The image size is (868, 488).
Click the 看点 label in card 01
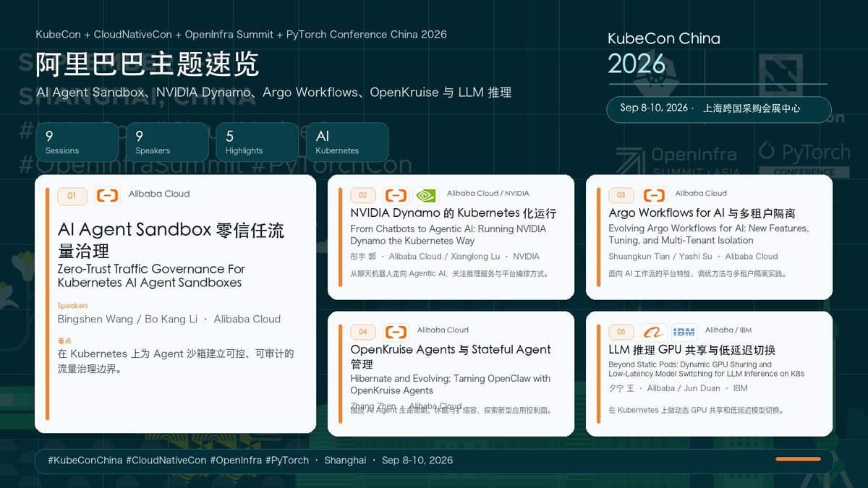(64, 341)
